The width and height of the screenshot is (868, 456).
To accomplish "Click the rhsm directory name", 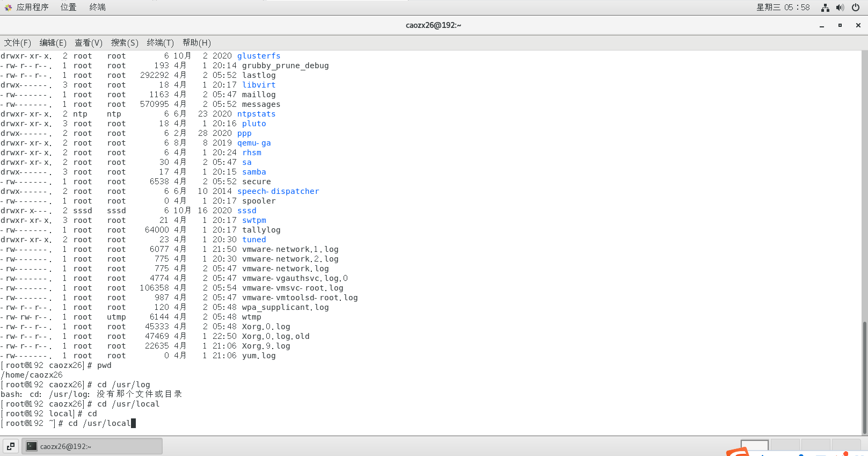I will pyautogui.click(x=252, y=153).
